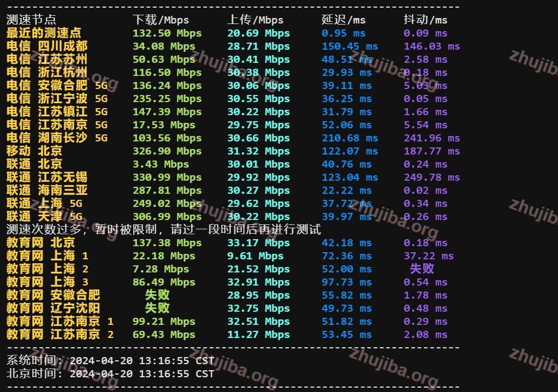Select the 系统时间 timestamp line
The image size is (558, 392).
(110, 360)
